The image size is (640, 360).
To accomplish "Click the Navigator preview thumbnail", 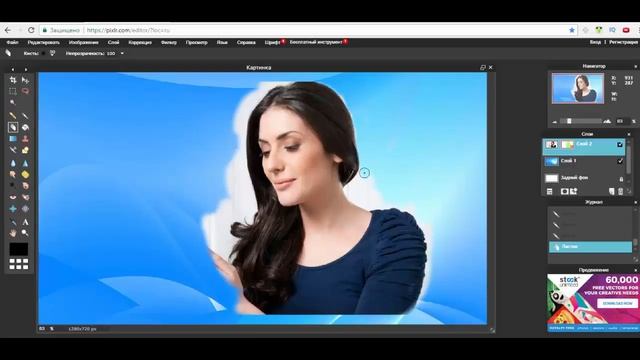I will pyautogui.click(x=578, y=88).
